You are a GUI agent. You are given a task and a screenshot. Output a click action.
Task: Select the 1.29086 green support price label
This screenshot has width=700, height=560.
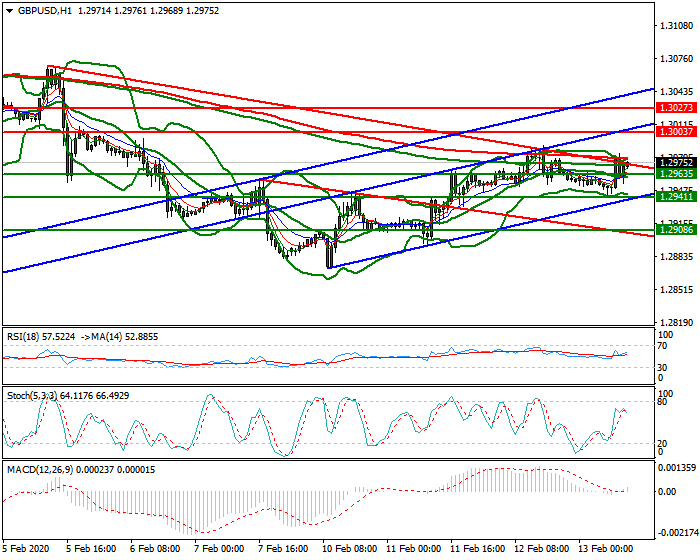pyautogui.click(x=676, y=230)
